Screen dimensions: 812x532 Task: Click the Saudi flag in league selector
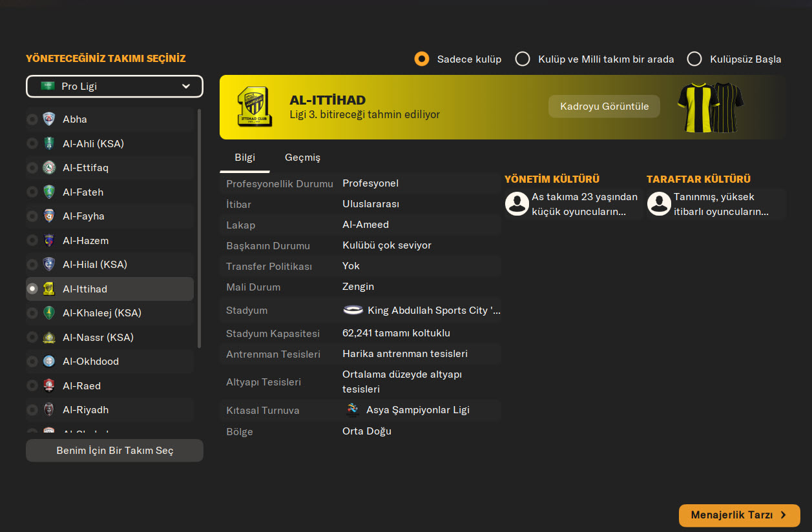(47, 87)
